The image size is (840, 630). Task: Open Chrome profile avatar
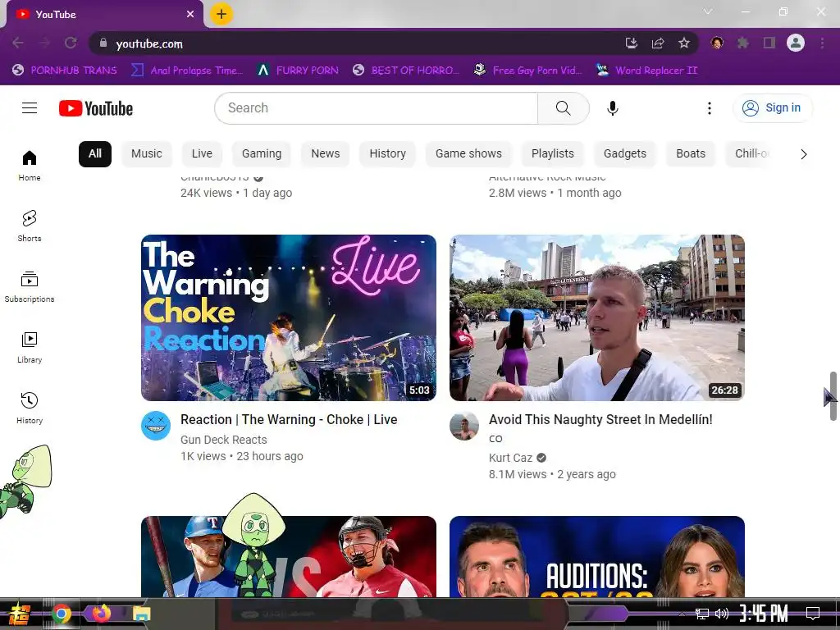point(796,43)
